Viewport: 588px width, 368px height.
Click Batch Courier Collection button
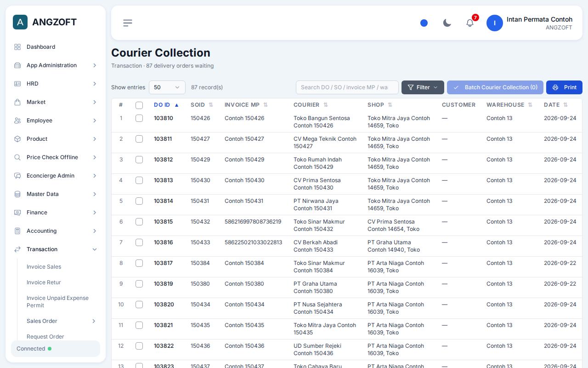(495, 87)
